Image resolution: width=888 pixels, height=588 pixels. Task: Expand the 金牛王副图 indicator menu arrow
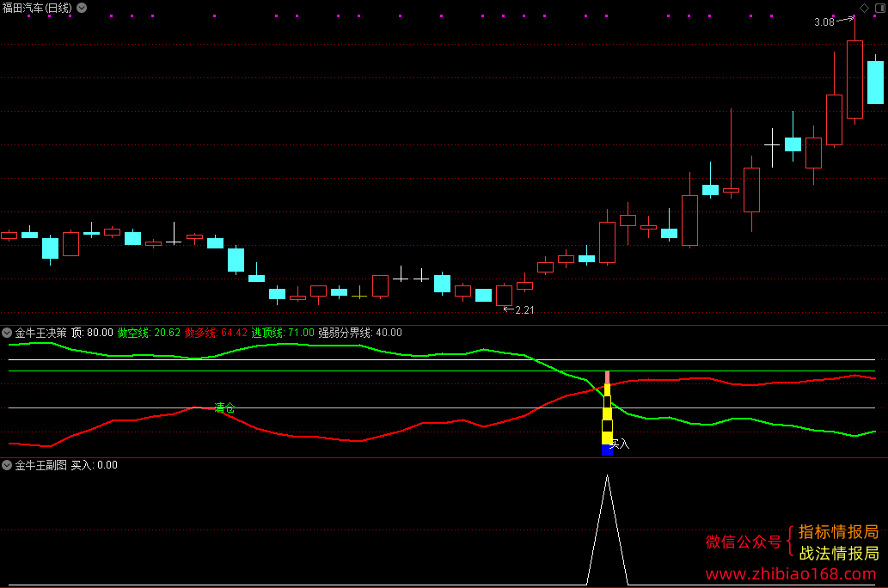[x=7, y=465]
